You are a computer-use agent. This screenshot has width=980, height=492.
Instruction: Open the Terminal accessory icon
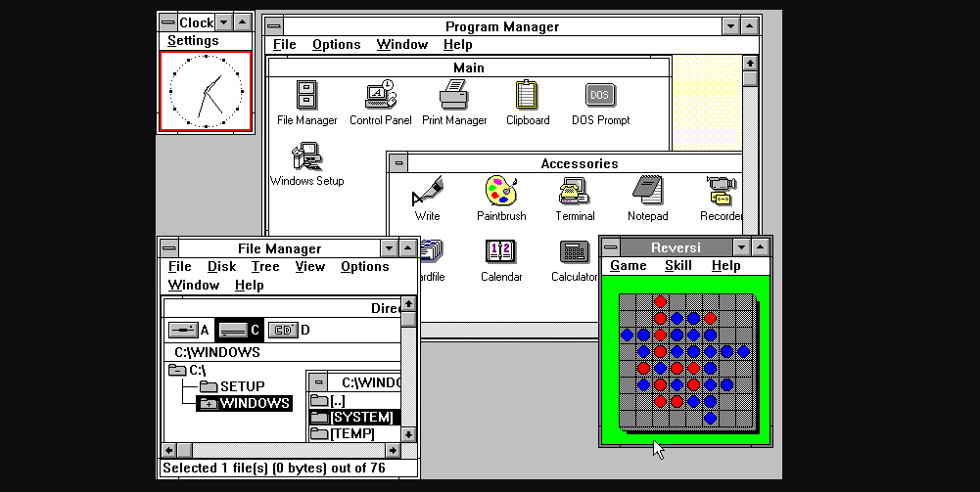click(575, 191)
